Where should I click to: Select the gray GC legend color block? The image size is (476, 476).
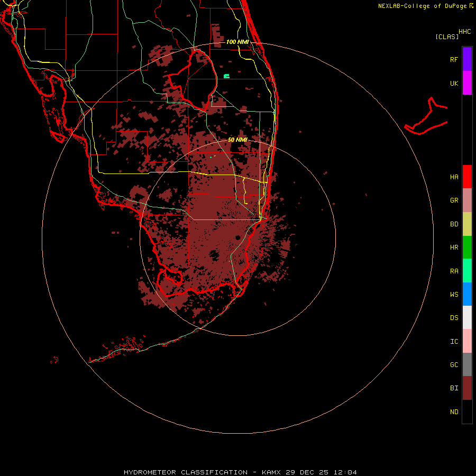467,364
